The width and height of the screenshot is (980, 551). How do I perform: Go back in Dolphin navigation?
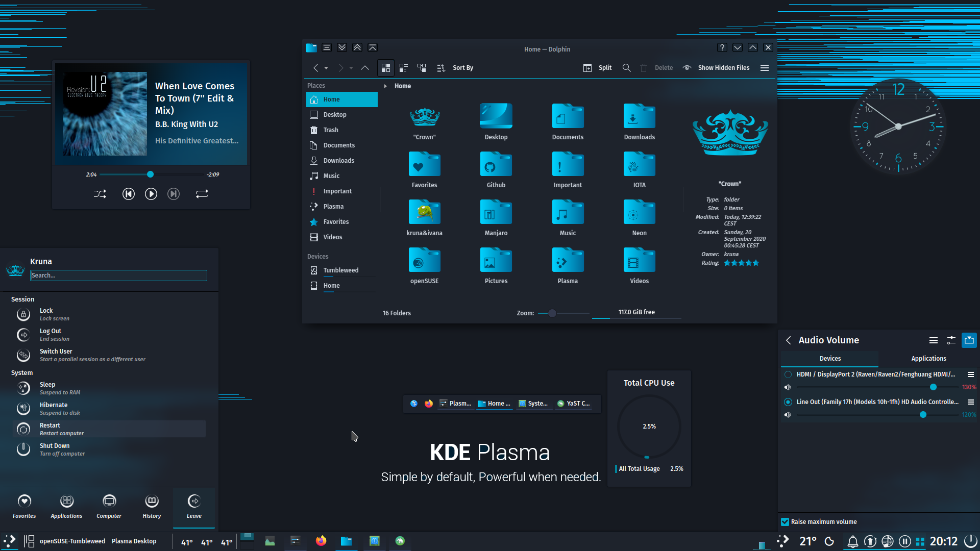pos(316,68)
